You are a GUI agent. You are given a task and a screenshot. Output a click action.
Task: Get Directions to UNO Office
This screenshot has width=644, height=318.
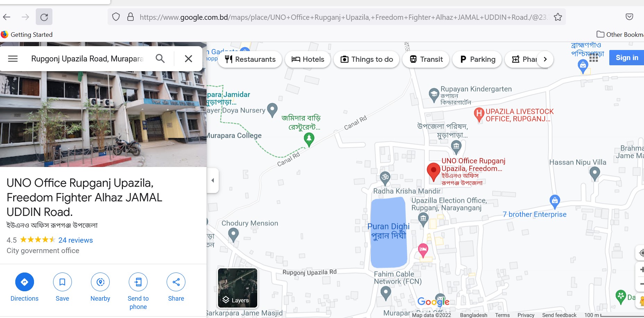(x=24, y=282)
